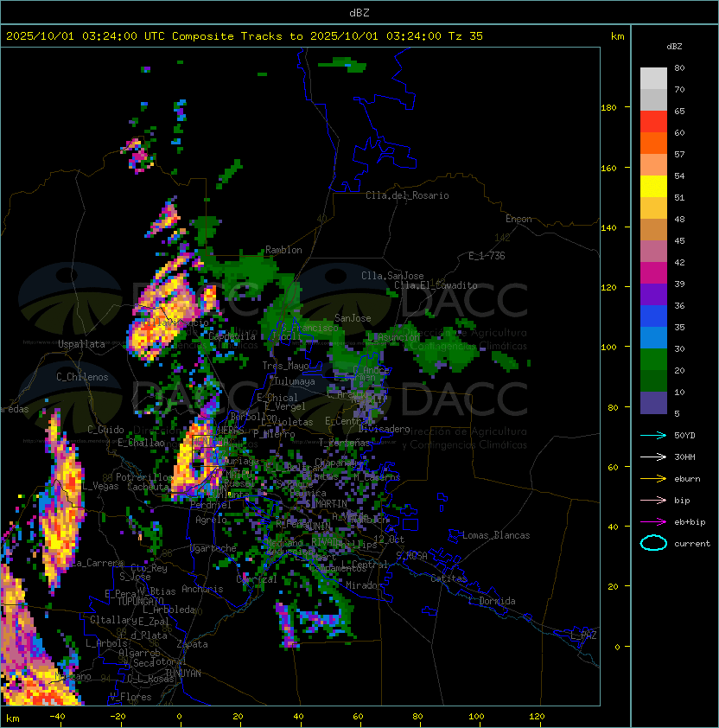
Task: Click the 'Tz 35' value in header
Action: [x=466, y=36]
